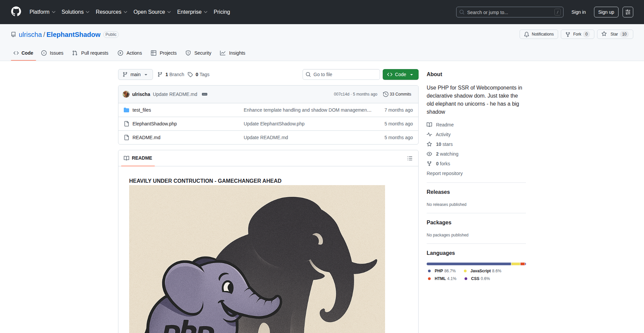
Task: Click the GitHub logo icon
Action: [16, 12]
